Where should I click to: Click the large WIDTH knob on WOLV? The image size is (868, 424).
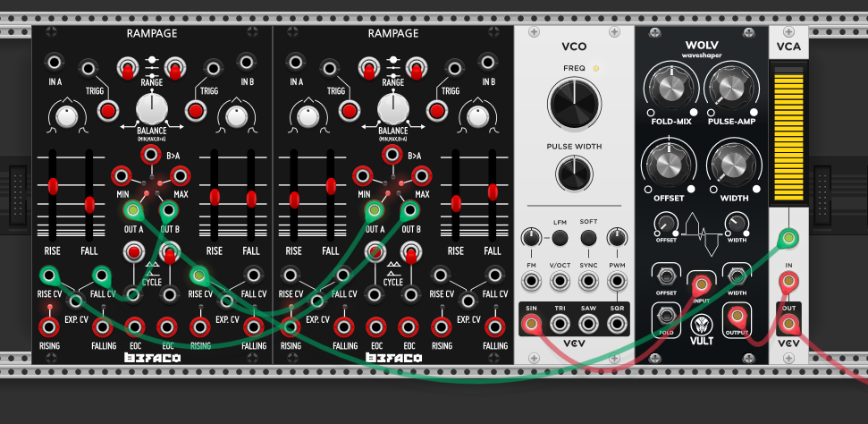click(x=734, y=164)
